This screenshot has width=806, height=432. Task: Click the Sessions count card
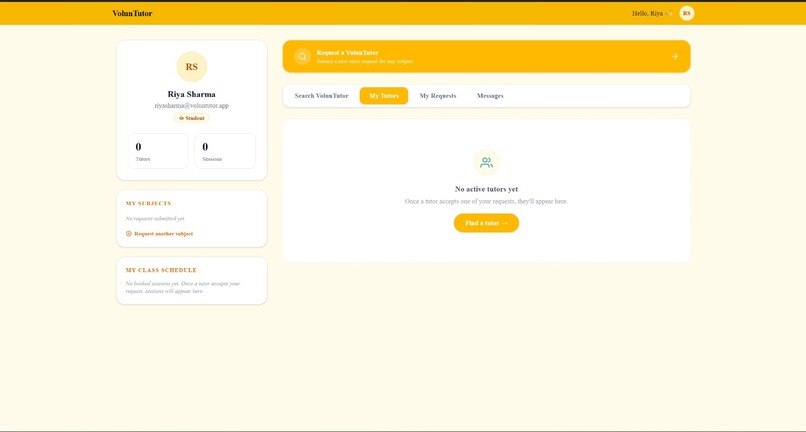click(x=225, y=151)
